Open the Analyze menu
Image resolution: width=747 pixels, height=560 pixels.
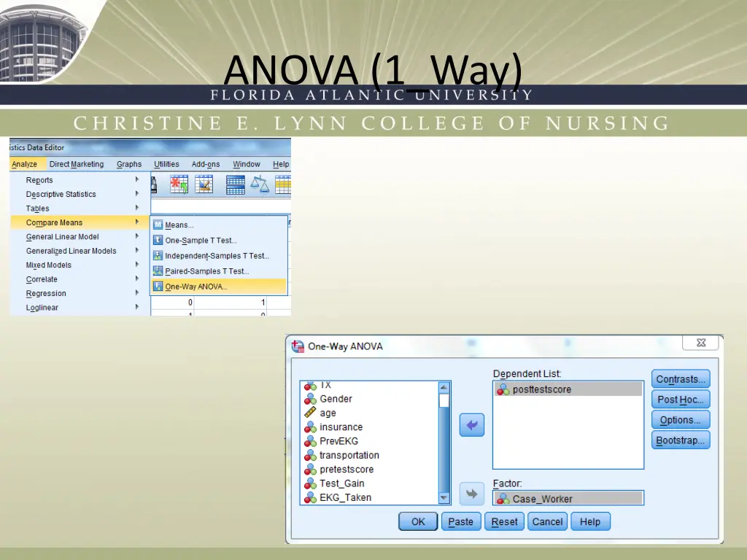point(24,164)
